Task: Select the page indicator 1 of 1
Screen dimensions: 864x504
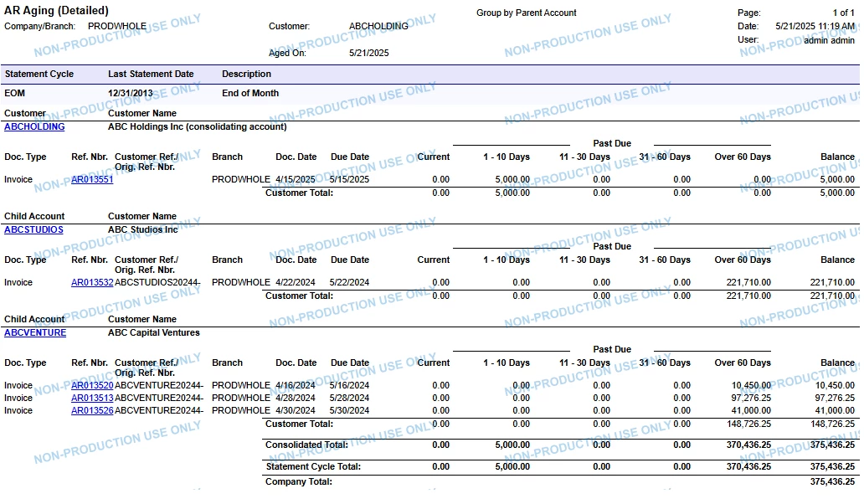Action: (843, 13)
